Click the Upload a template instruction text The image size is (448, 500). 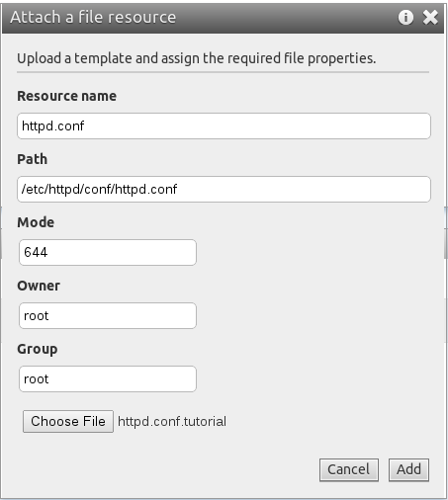(x=197, y=58)
